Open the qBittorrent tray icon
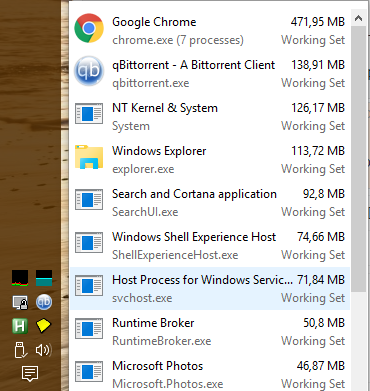 44,302
